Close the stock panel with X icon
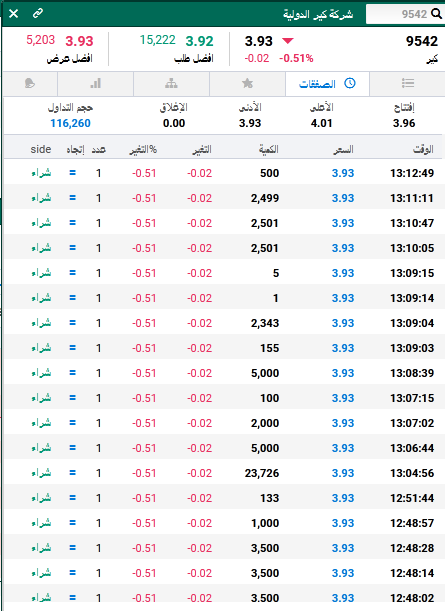Screen dimensions: 445x611 click(13, 14)
